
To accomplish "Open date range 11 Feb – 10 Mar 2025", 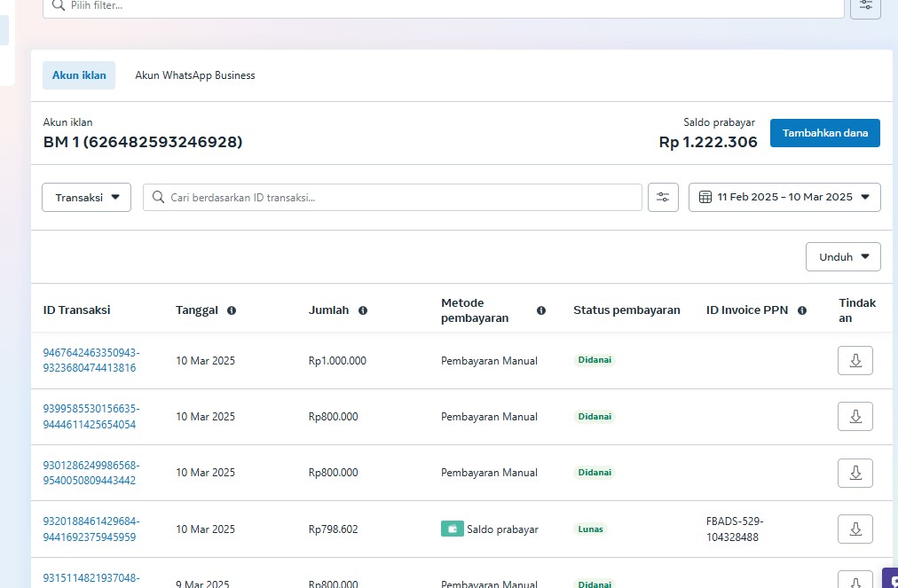I will (x=784, y=197).
